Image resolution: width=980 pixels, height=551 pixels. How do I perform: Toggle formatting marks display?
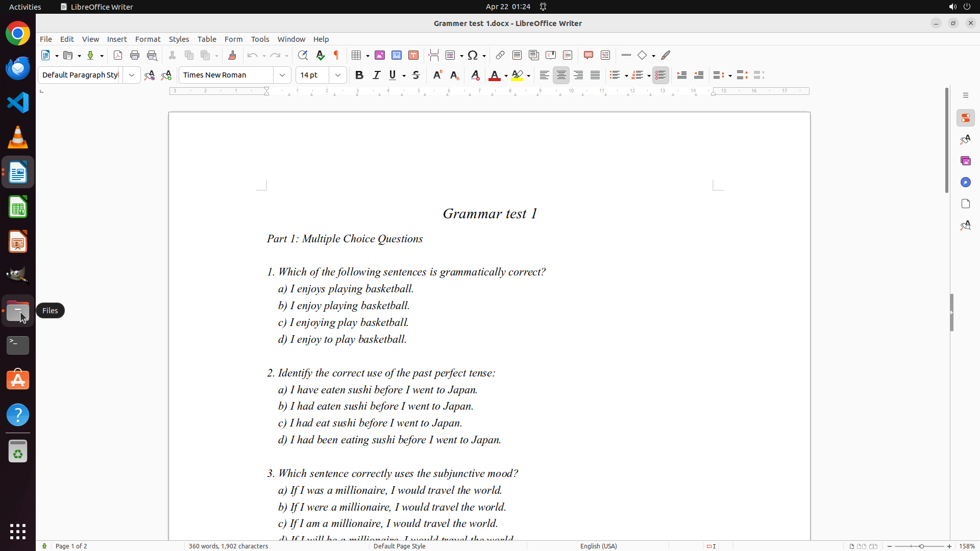[336, 55]
